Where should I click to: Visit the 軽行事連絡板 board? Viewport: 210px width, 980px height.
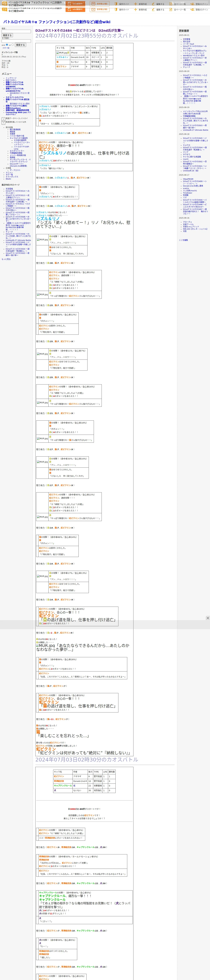[15, 129]
